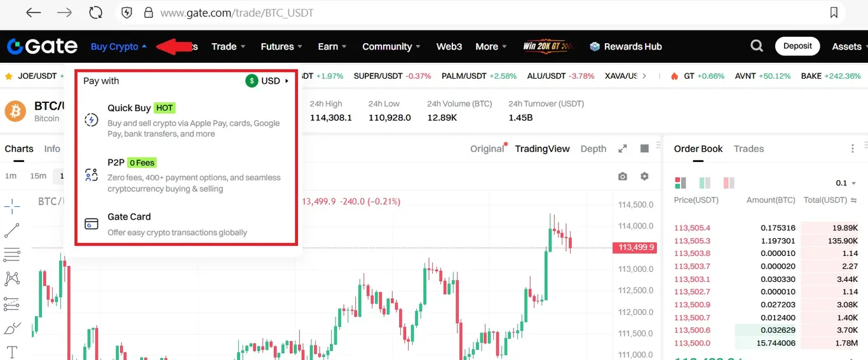Viewport: 868px width, 360px height.
Task: Expand the Earn menu
Action: pos(332,46)
